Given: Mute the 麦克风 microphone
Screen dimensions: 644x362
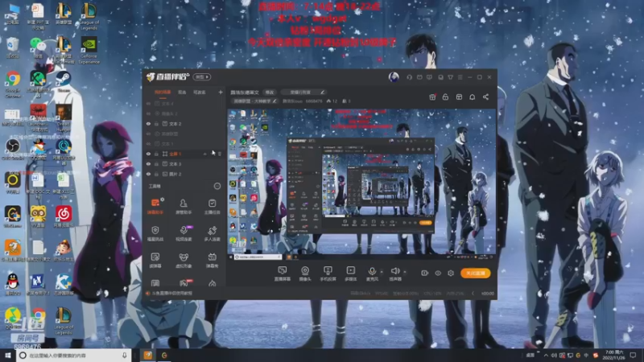Looking at the screenshot, I should tap(372, 274).
